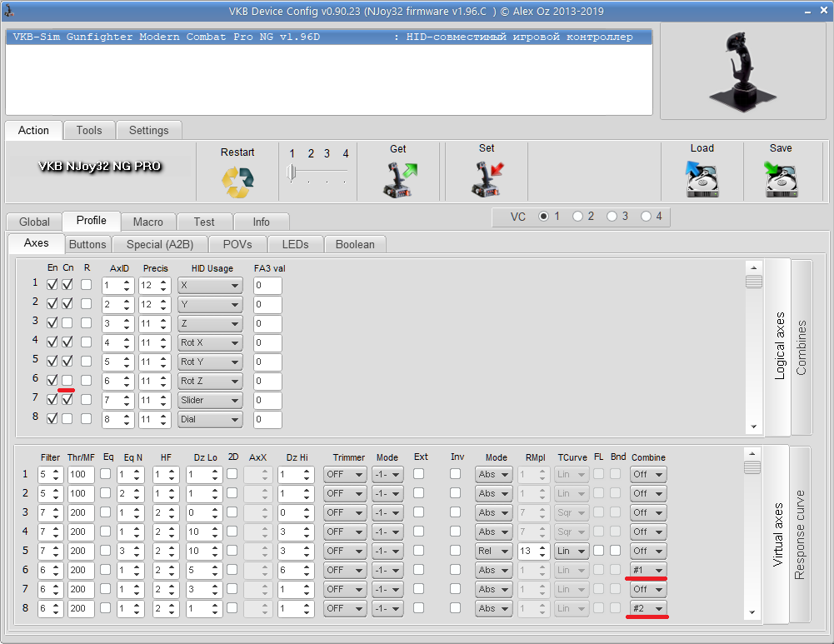Open the Combine dropdown showing #1
This screenshot has width=834, height=644.
648,570
